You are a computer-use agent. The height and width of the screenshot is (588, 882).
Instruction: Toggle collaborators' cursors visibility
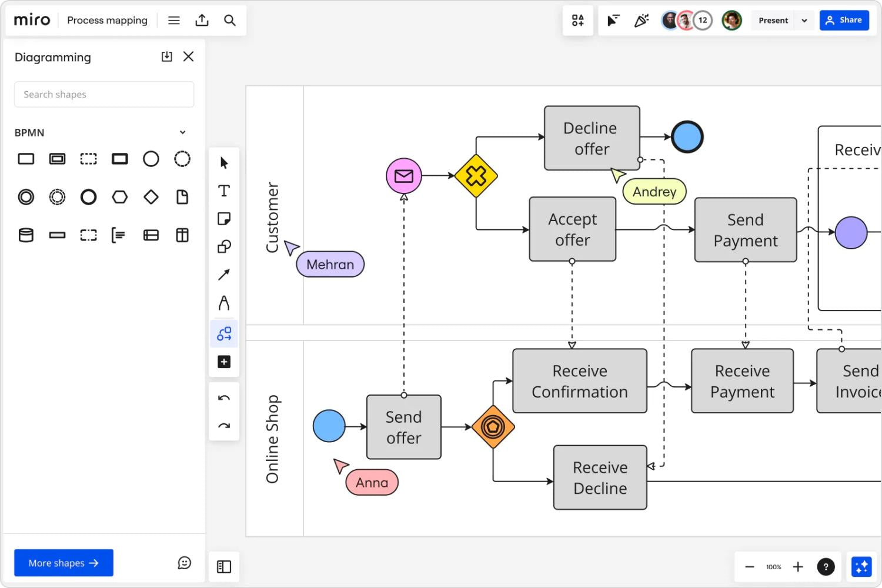click(613, 20)
